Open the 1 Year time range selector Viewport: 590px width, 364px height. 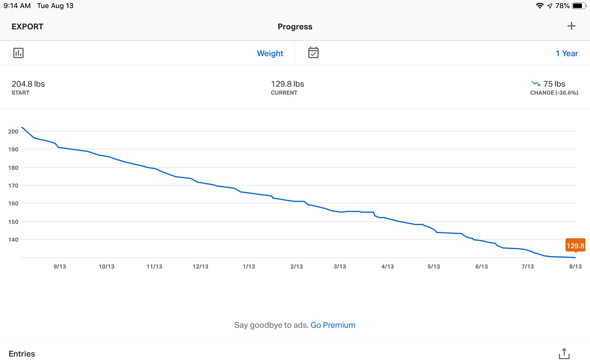coord(567,53)
